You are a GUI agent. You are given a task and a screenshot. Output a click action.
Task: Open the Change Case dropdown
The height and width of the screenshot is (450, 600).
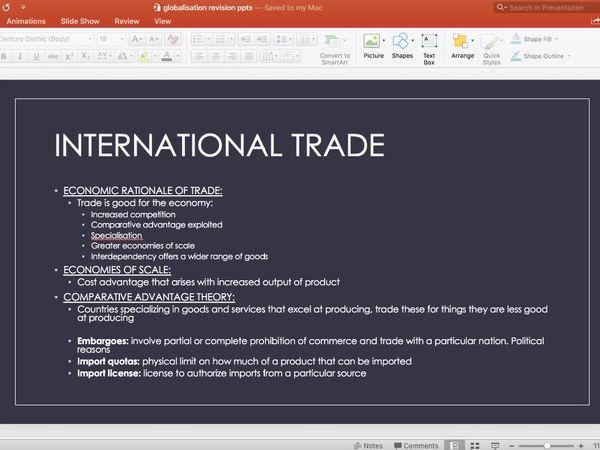coord(124,57)
